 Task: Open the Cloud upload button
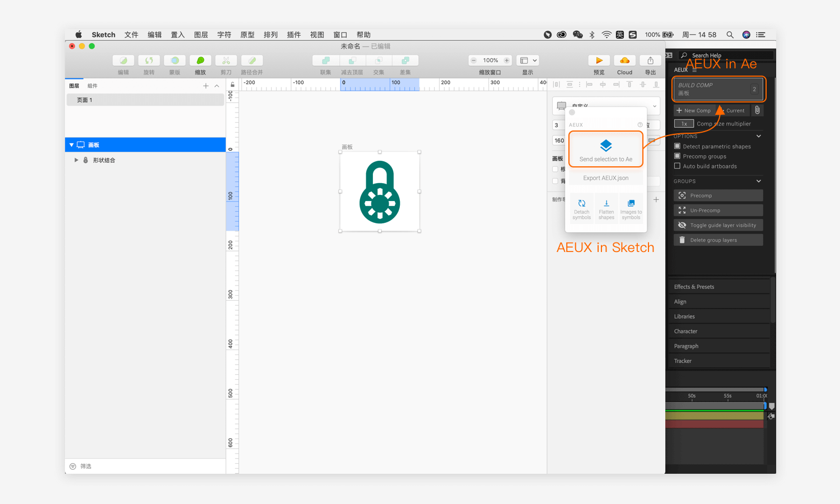click(624, 60)
